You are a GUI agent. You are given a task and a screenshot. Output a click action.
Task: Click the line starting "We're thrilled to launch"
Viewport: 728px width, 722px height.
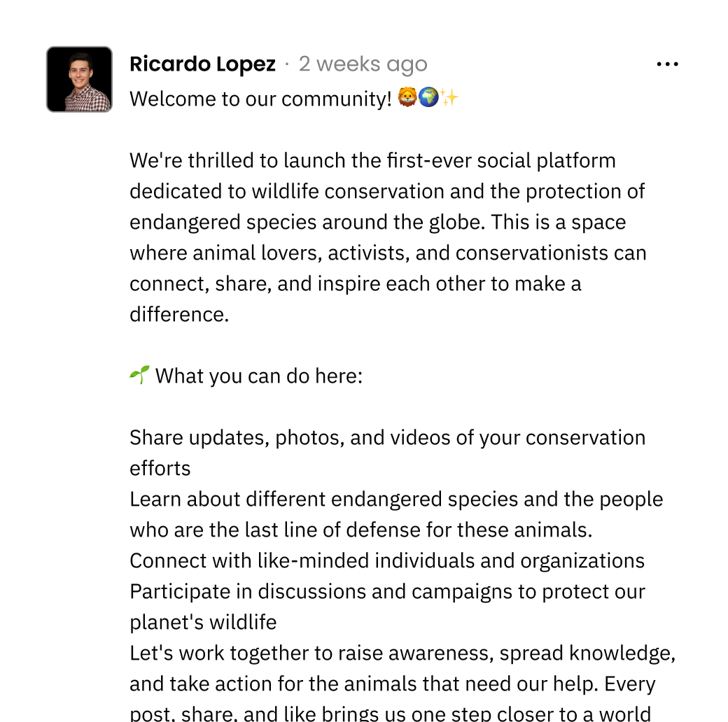[372, 160]
